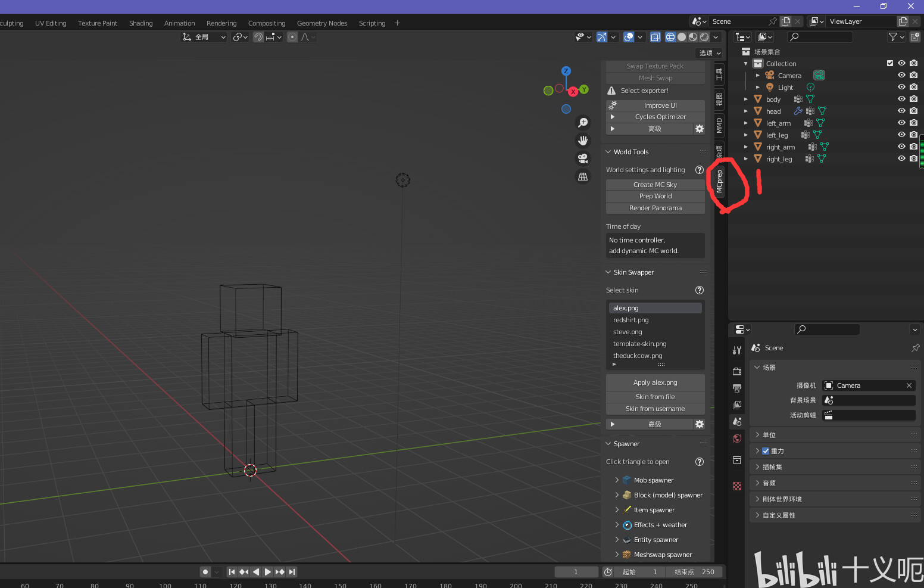Click Create MC Sky button
Screen dimensions: 924x588
(x=655, y=185)
